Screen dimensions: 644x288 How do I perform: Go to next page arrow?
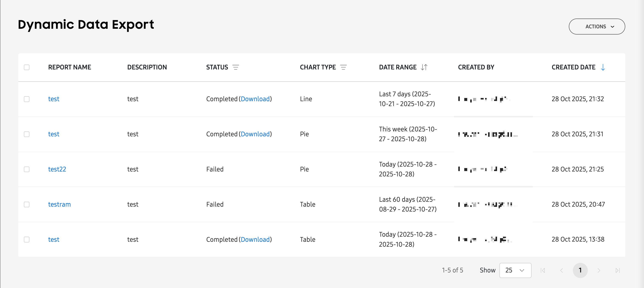[x=599, y=270]
